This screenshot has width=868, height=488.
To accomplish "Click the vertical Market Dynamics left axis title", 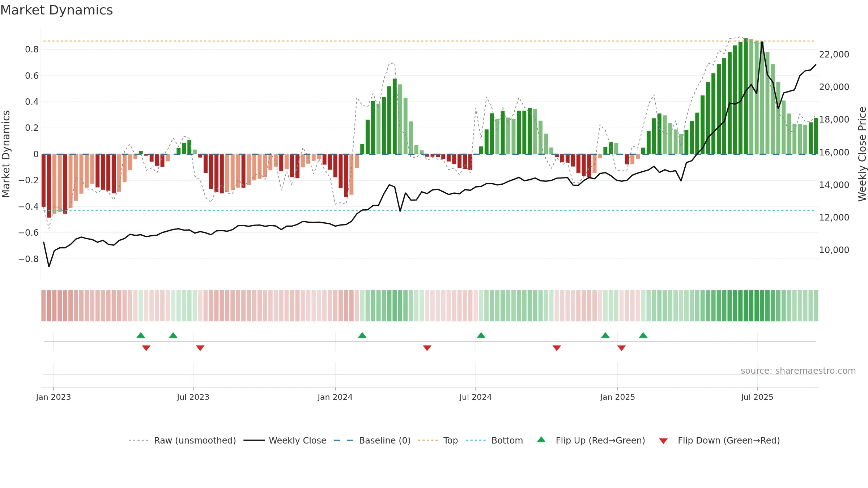I will click(6, 154).
